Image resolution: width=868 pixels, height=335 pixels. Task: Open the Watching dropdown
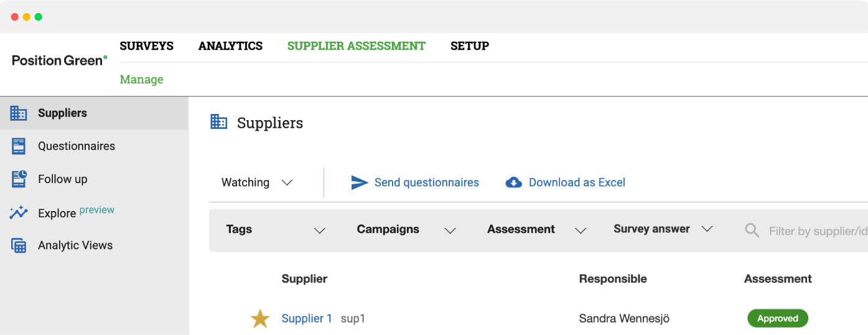coord(257,182)
